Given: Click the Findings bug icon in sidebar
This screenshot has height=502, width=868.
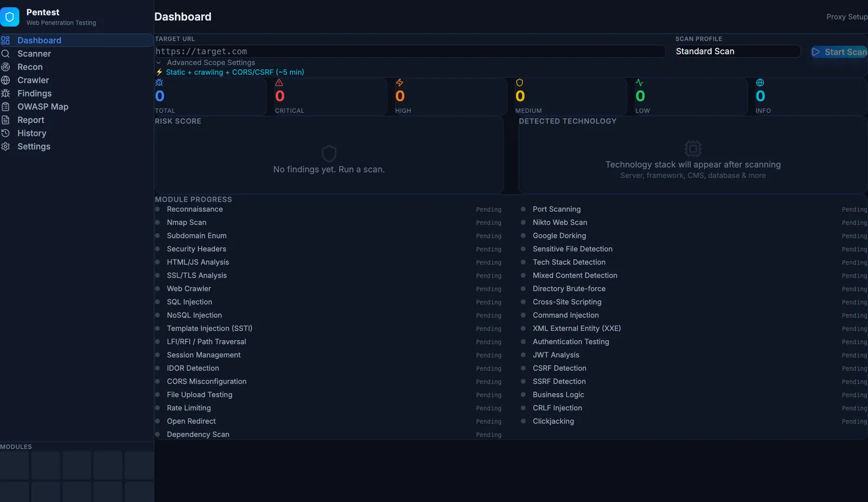Looking at the screenshot, I should coord(5,93).
